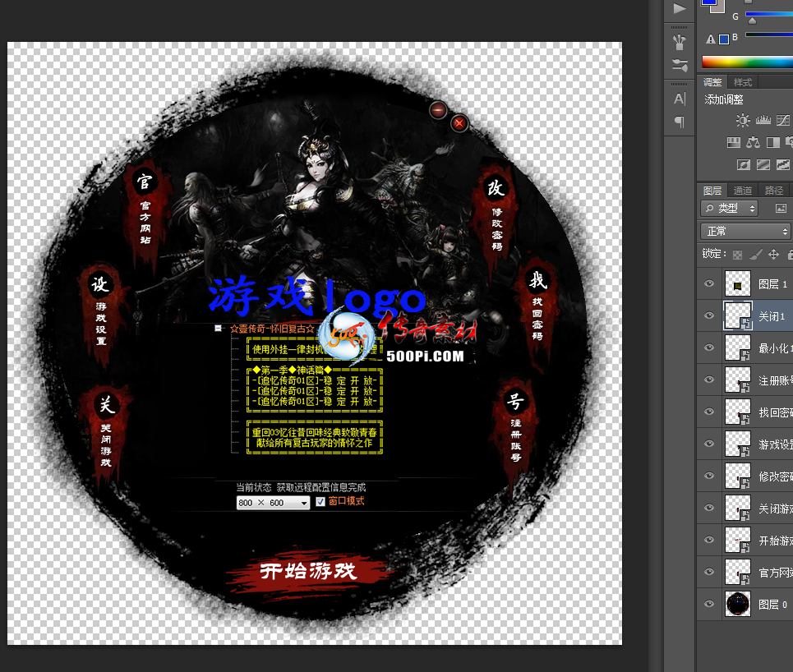This screenshot has width=793, height=672.
Task: Open the Paragraph panel icon
Action: tap(680, 122)
